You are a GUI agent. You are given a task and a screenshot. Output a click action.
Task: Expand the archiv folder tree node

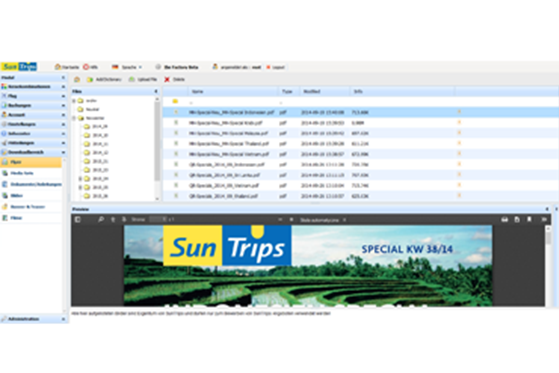click(x=74, y=101)
